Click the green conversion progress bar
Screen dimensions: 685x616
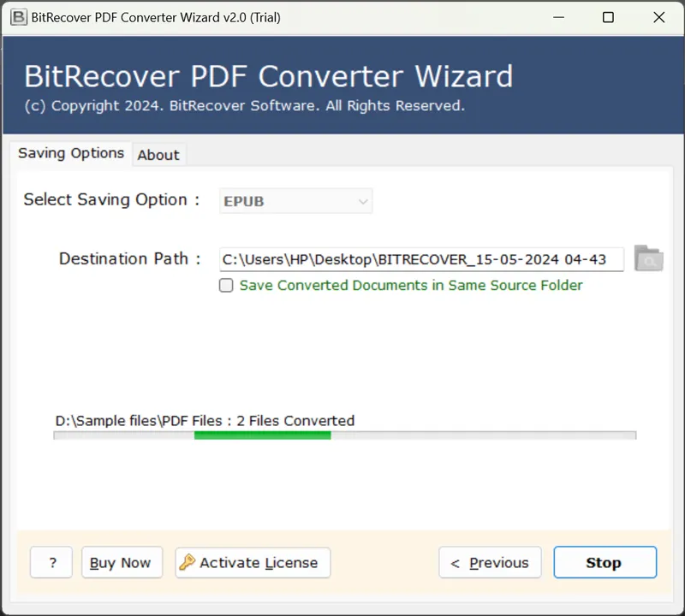pos(262,435)
